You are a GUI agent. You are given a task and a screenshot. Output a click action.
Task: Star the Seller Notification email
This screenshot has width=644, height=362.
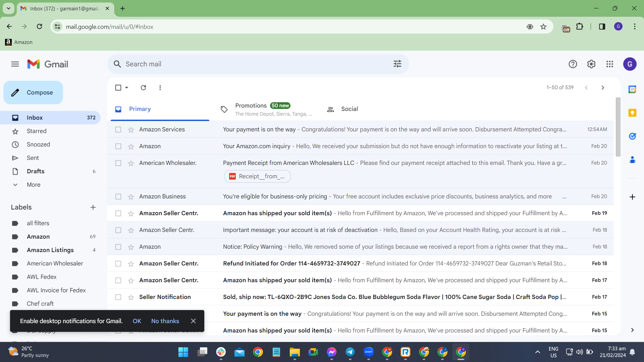131,297
